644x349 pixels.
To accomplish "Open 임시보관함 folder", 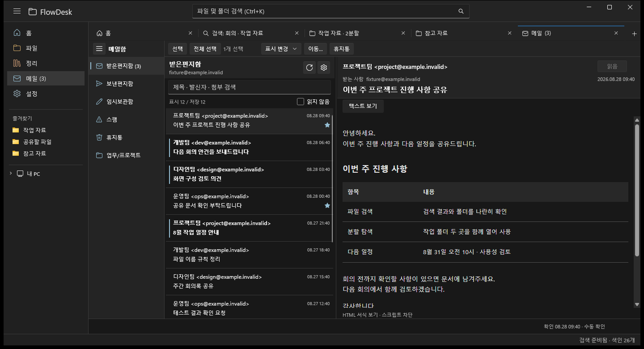I will click(127, 102).
